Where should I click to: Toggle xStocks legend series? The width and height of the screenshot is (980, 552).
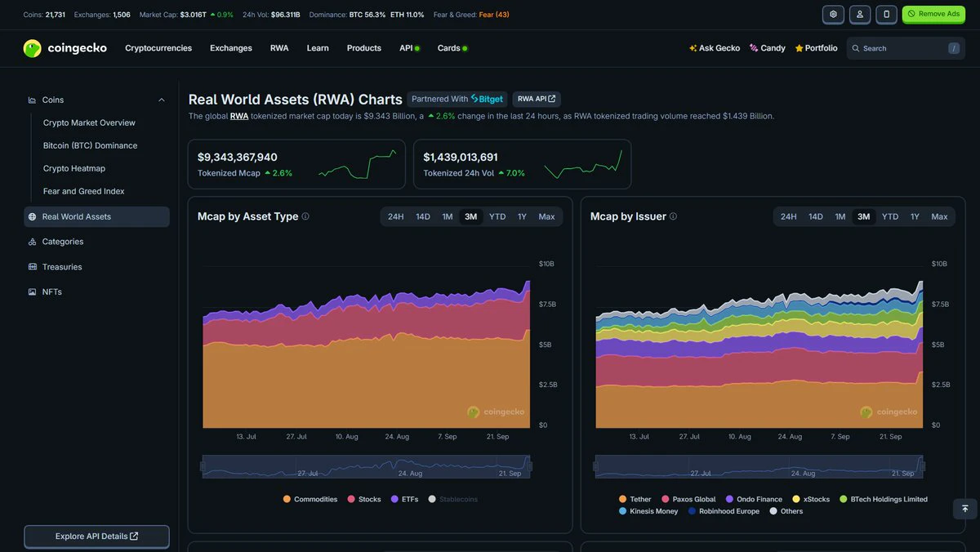coord(811,499)
